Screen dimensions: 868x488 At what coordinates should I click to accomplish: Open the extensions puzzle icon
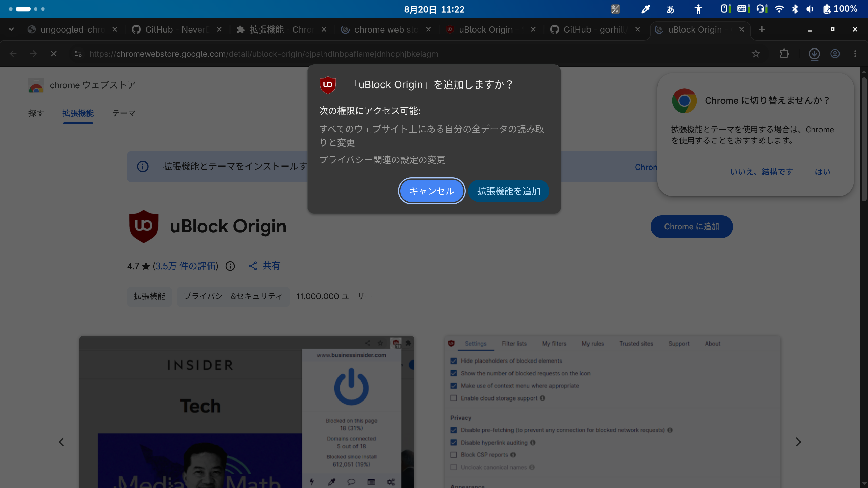click(784, 54)
